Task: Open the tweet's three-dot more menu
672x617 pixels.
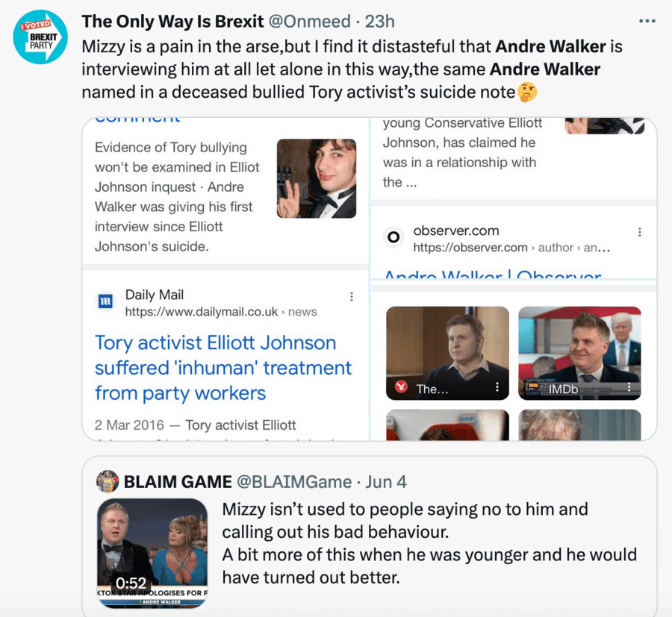Action: click(647, 21)
